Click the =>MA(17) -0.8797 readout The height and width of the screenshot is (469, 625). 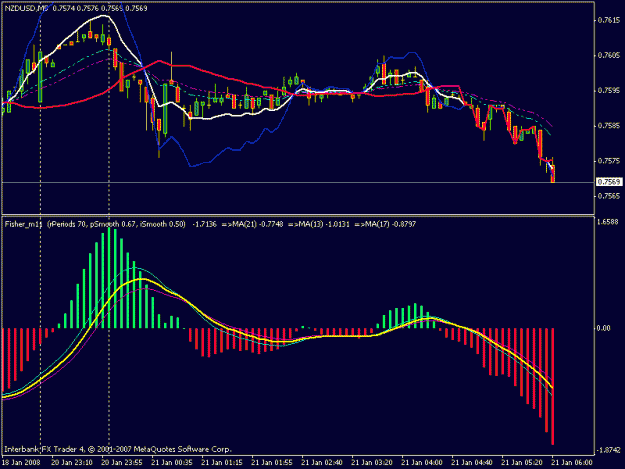pyautogui.click(x=385, y=224)
